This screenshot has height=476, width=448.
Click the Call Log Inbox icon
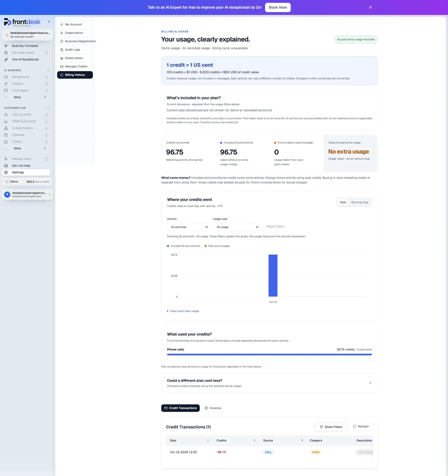(x=6, y=115)
